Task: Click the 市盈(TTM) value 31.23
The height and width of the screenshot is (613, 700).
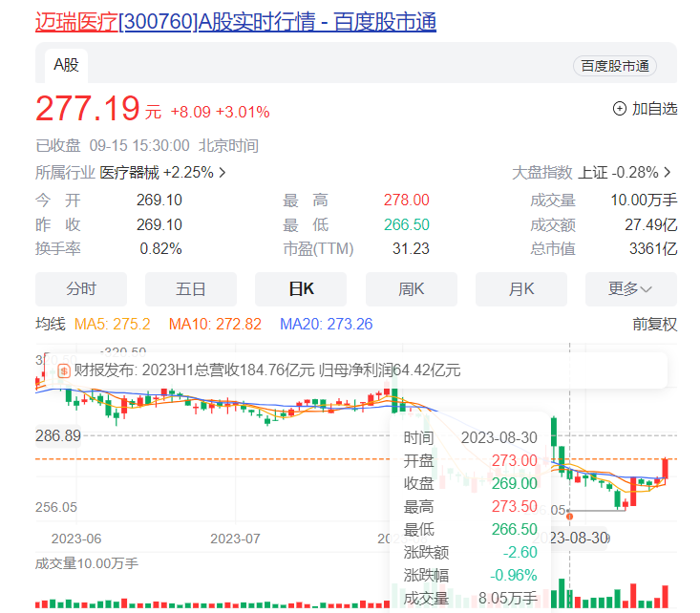Action: click(411, 248)
